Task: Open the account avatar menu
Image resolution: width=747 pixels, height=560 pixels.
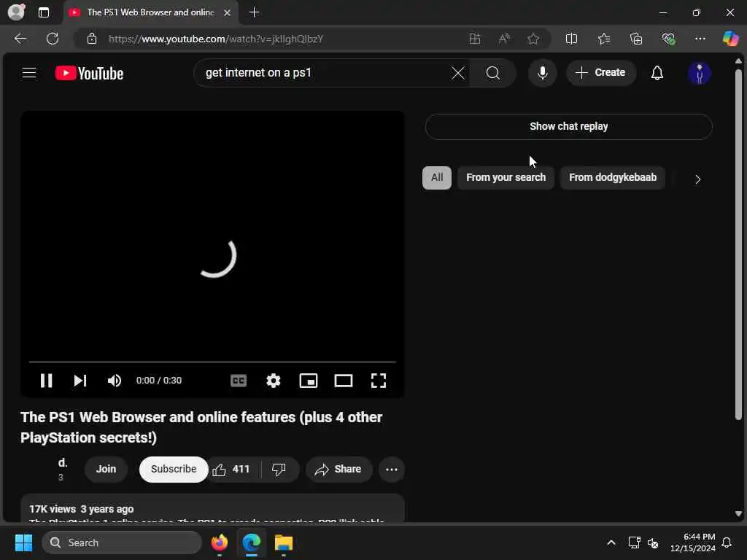Action: tap(699, 74)
